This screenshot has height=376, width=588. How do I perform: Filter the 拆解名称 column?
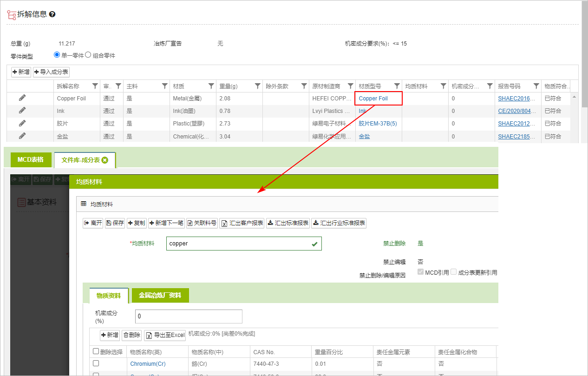click(x=95, y=86)
